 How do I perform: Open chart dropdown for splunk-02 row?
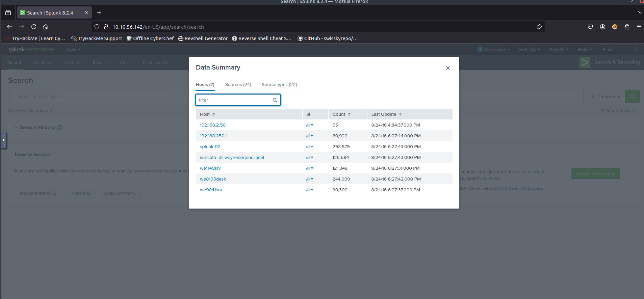coord(310,147)
